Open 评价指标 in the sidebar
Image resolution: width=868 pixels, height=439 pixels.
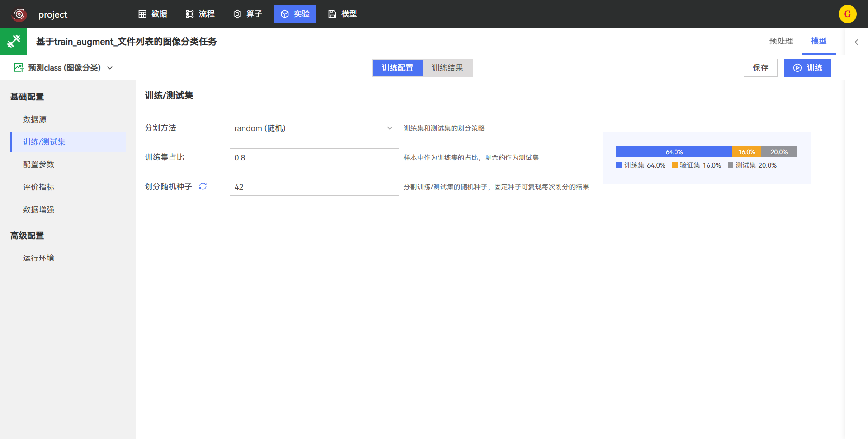coord(68,187)
